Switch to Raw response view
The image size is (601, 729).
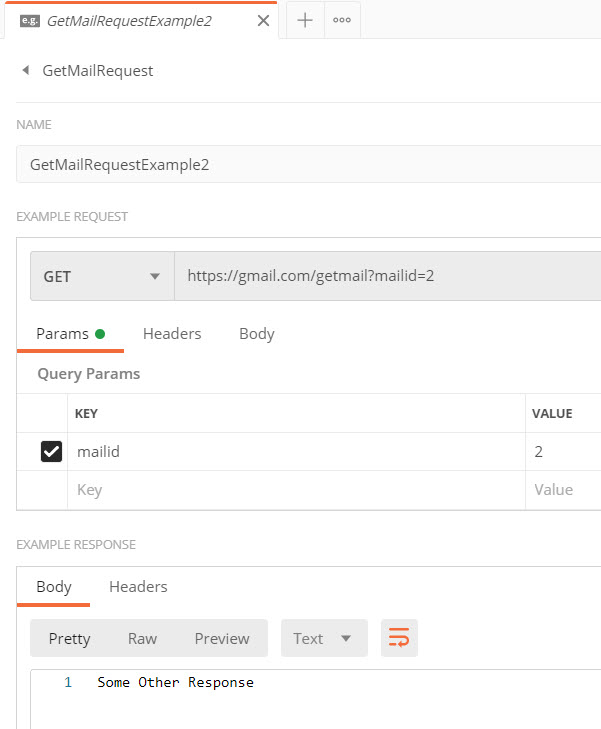pos(142,638)
